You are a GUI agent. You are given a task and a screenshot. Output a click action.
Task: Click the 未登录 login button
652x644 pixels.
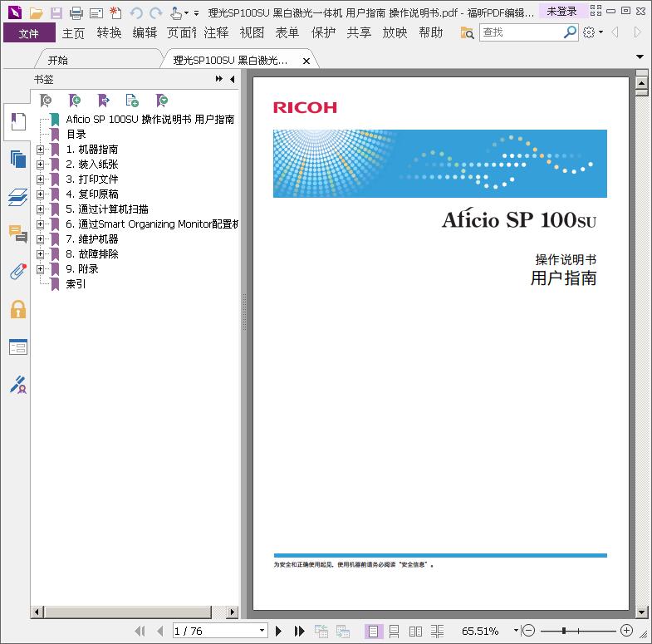coord(561,12)
